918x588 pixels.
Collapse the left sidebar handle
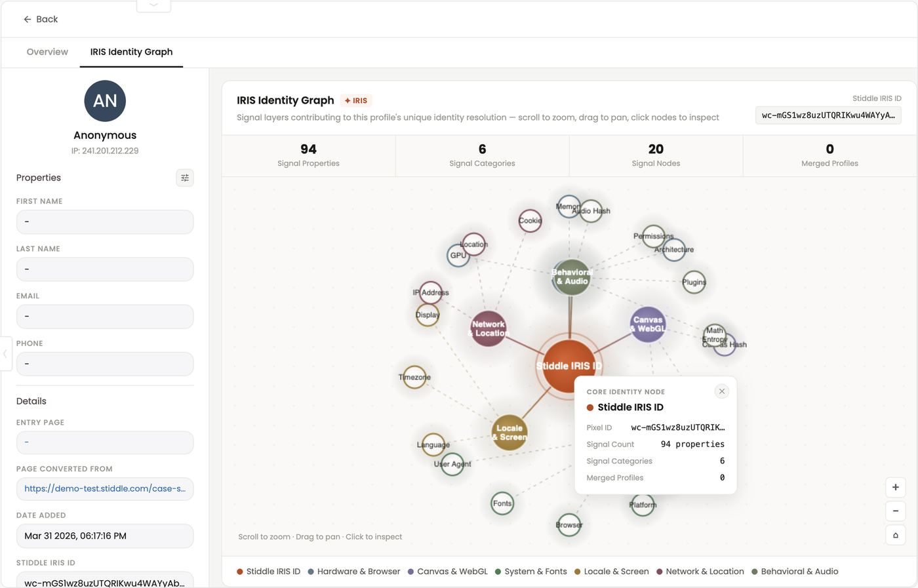(5, 353)
